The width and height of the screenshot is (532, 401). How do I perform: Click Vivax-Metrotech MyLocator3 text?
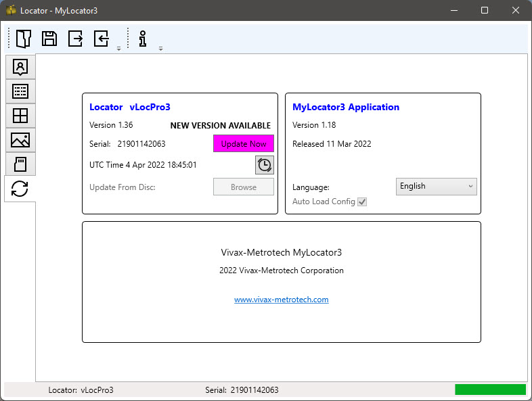pyautogui.click(x=282, y=252)
